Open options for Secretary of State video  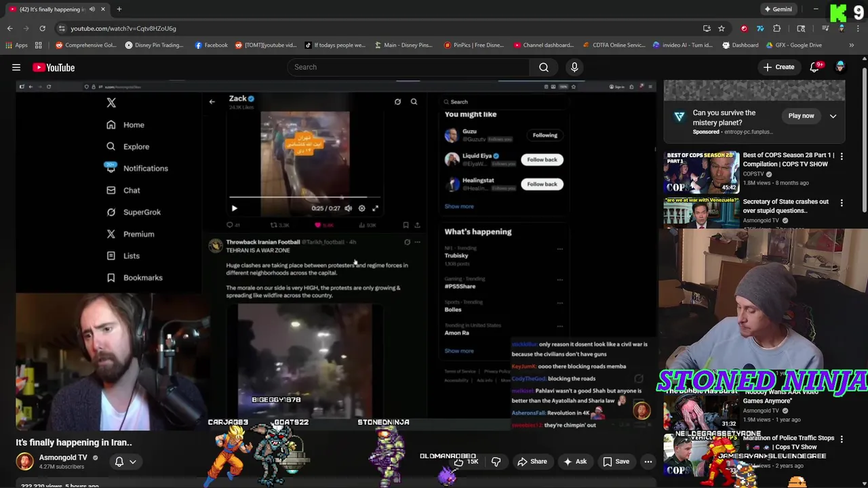842,203
